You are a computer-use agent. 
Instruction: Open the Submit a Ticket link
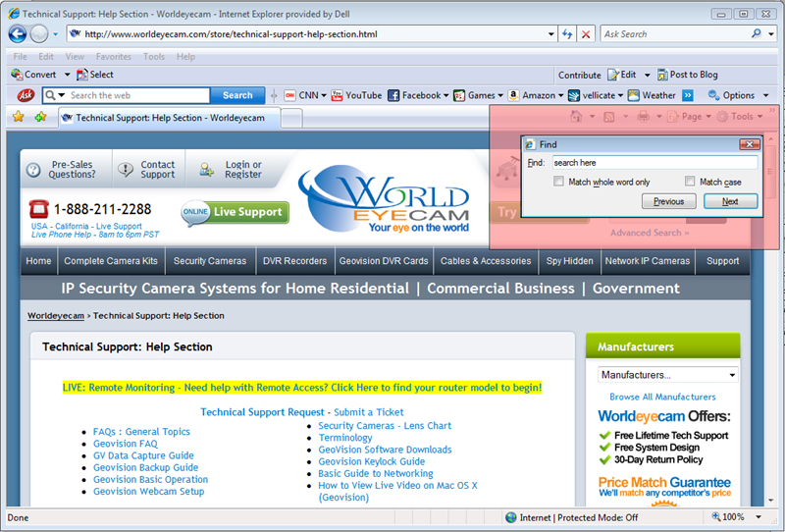point(369,412)
